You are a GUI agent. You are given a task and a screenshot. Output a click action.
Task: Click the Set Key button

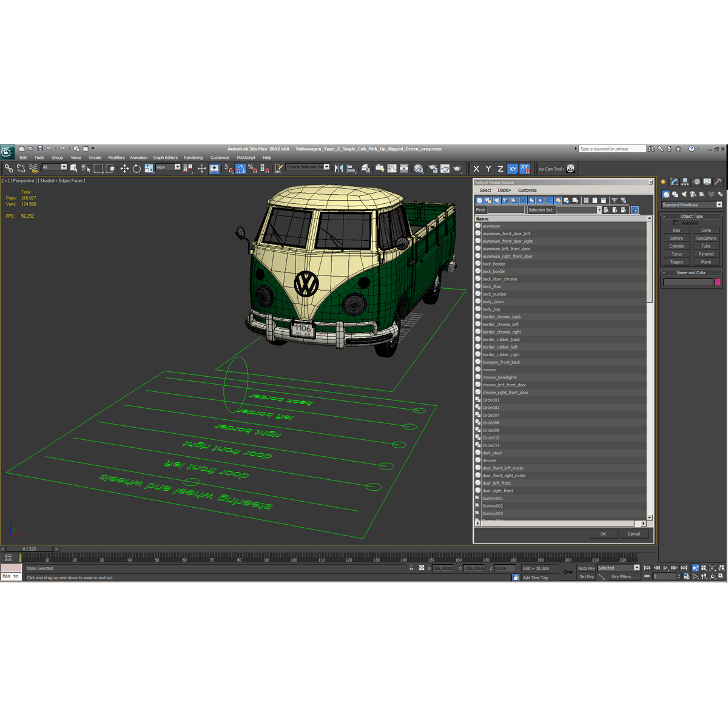(587, 577)
